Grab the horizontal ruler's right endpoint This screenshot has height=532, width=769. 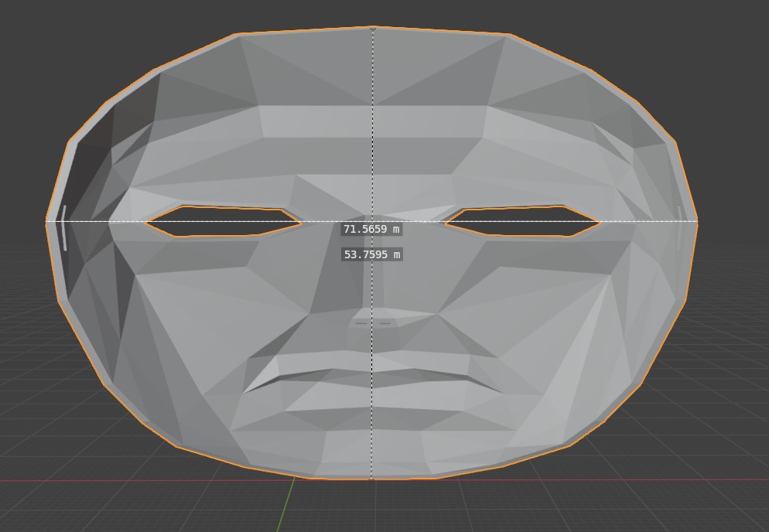pos(698,222)
